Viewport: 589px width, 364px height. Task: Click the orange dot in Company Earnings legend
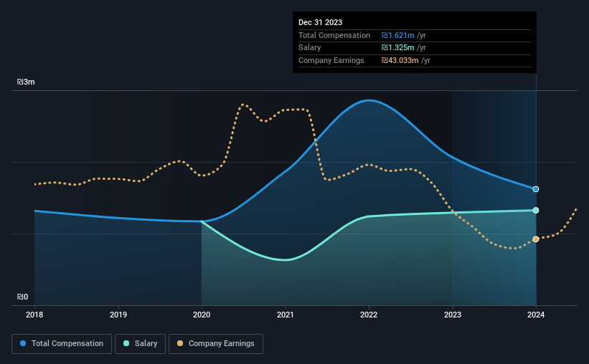point(180,343)
